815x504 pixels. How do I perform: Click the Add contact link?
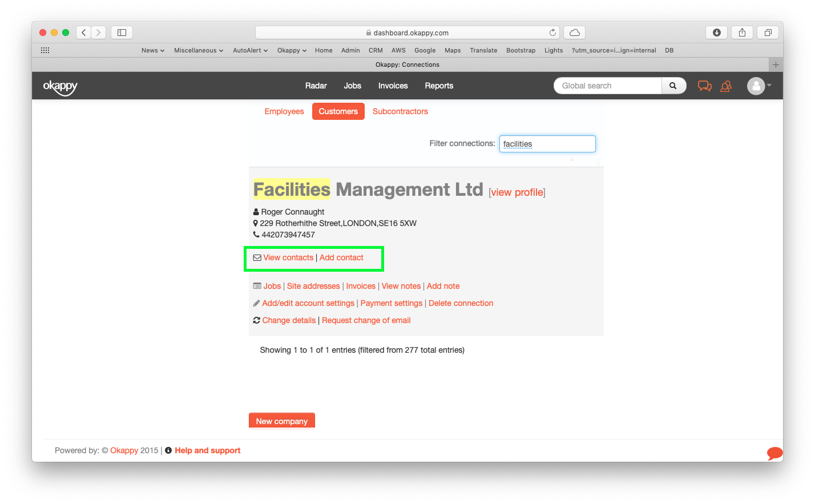coord(341,257)
